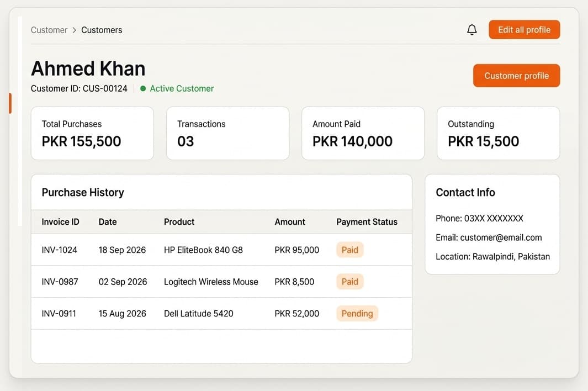Click the green Active Customer status dot
This screenshot has width=588, height=391.
pyautogui.click(x=143, y=88)
